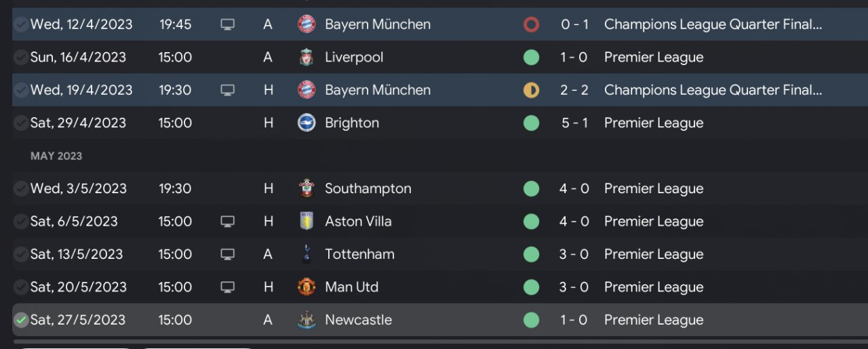Click the Man Utd club badge
868x349 pixels.
(307, 287)
